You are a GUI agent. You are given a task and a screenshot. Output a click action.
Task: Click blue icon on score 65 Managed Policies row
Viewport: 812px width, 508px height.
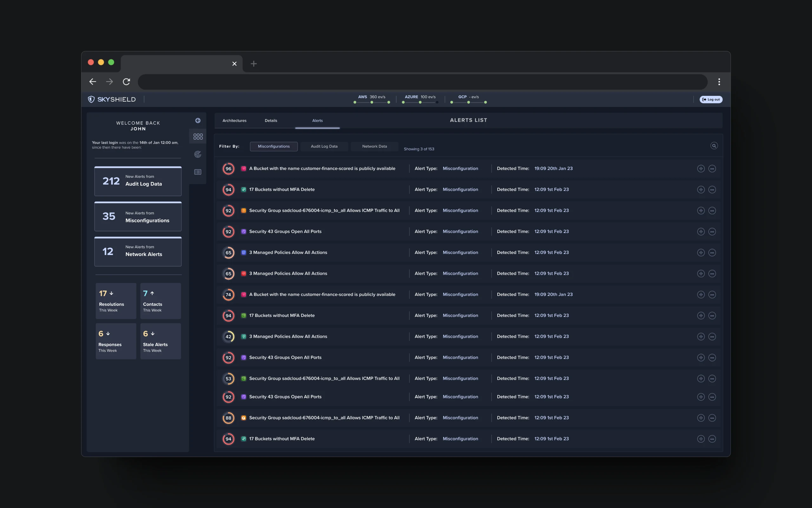(x=244, y=253)
